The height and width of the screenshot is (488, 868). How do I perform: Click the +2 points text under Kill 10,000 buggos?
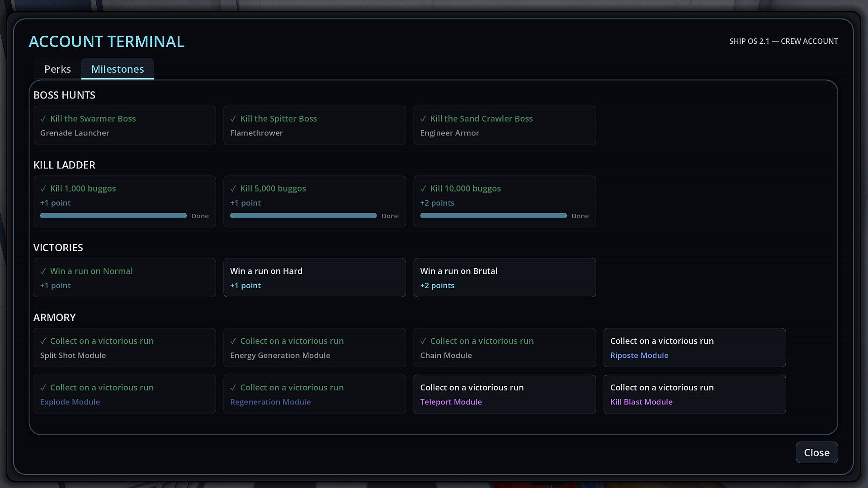point(437,203)
